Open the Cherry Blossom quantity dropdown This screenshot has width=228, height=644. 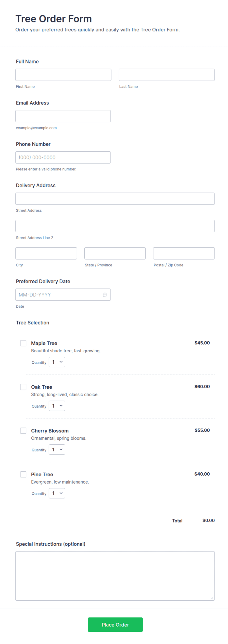(x=57, y=450)
